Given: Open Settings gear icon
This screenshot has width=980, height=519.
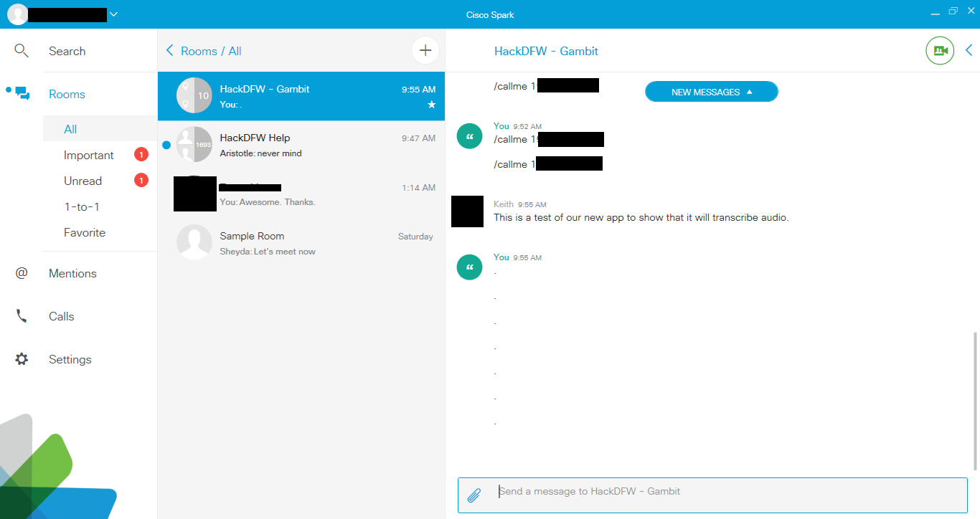Looking at the screenshot, I should click(22, 359).
